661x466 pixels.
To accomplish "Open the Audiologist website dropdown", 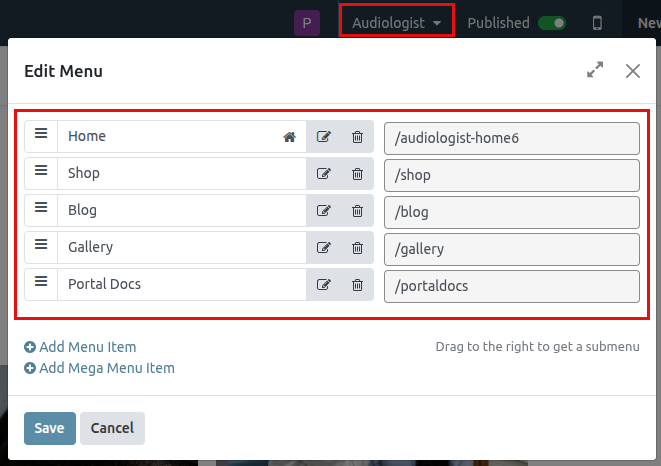I will [397, 22].
